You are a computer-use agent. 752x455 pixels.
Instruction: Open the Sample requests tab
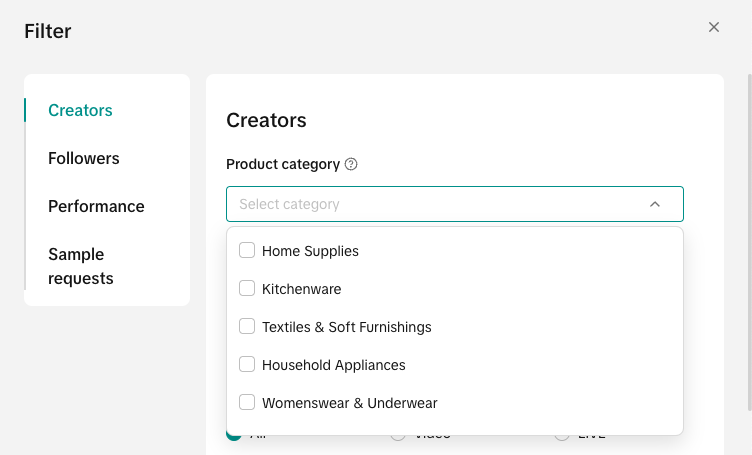(81, 266)
